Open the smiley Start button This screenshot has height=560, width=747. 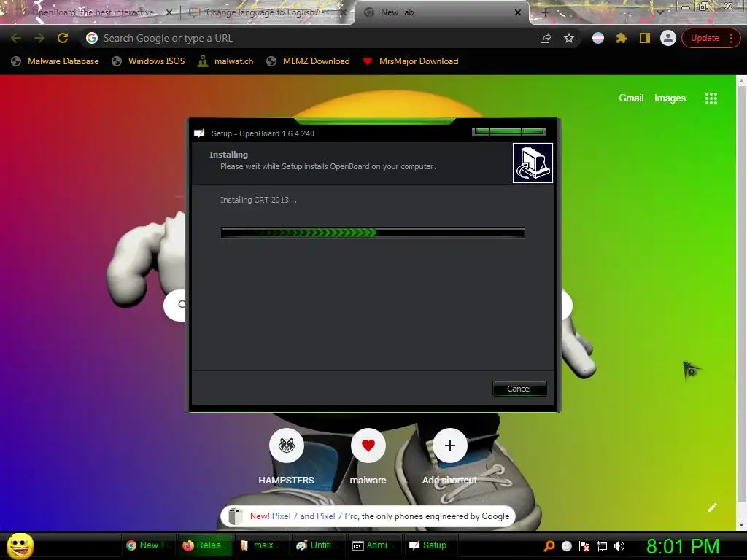tap(20, 545)
